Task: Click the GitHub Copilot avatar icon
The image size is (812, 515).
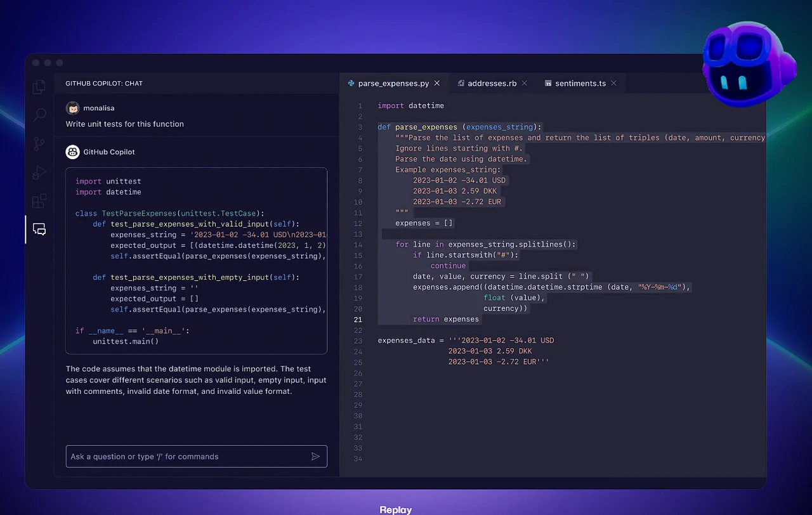Action: [x=72, y=152]
